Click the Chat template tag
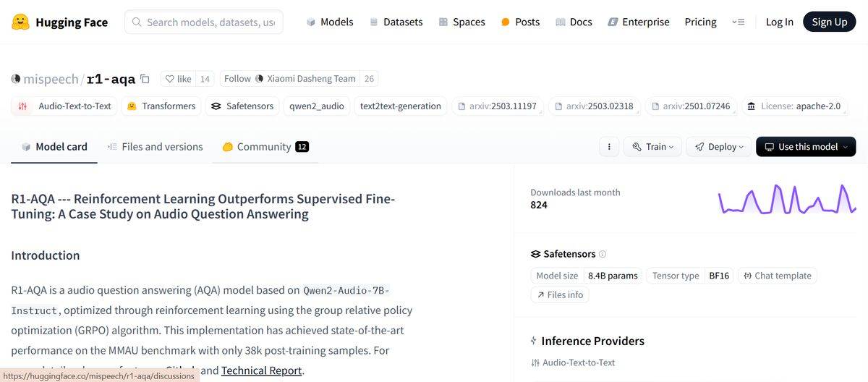Screen dimensions: 868x382 click(778, 276)
